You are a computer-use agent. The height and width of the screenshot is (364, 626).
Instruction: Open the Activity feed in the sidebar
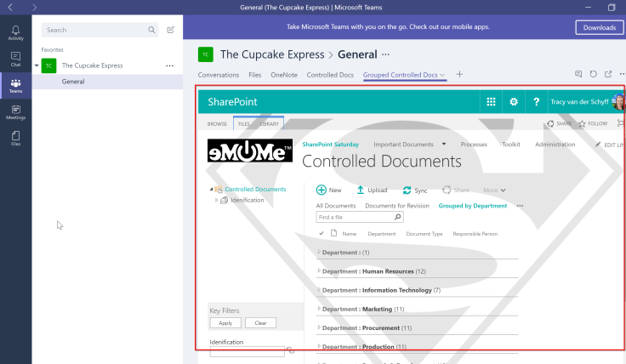15,32
